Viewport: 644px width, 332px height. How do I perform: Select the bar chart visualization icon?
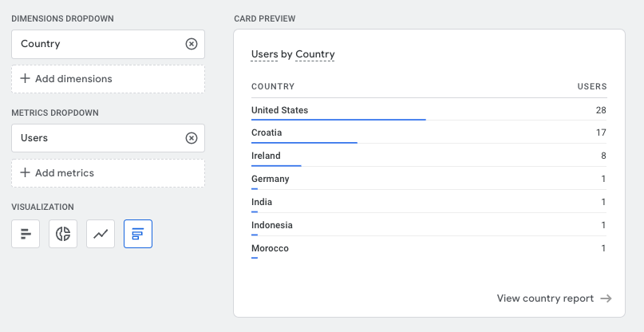(26, 234)
